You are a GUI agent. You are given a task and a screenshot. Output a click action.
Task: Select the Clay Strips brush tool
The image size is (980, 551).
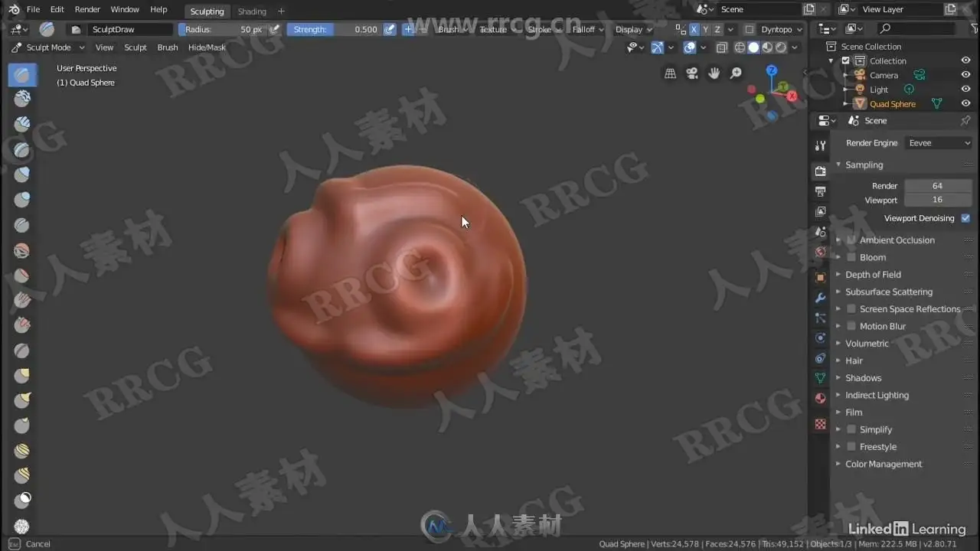[22, 124]
